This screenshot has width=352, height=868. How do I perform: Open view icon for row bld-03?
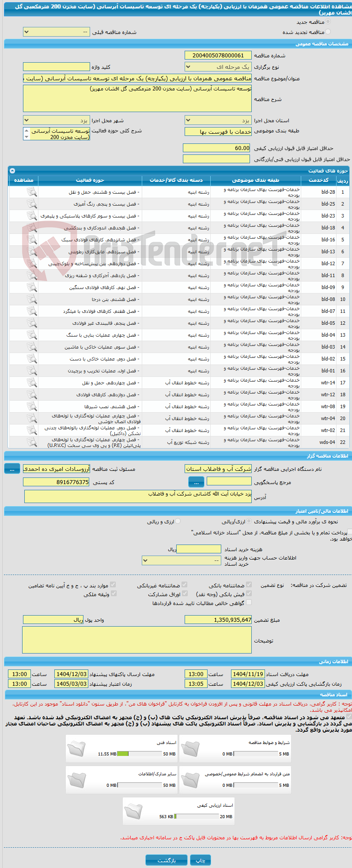(x=32, y=347)
